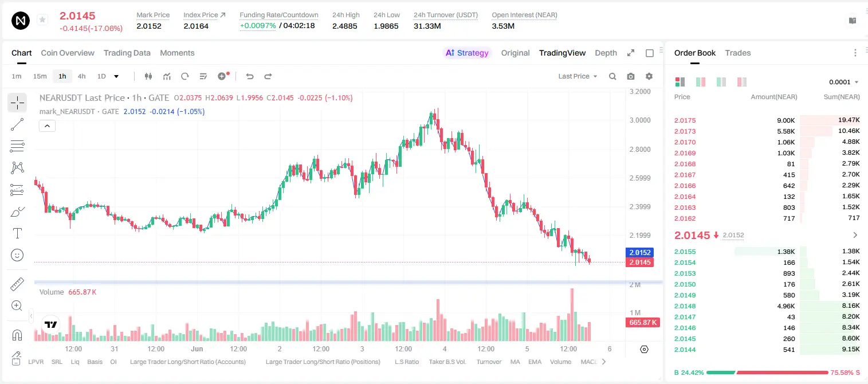Click the AI Strategy button

(x=467, y=53)
